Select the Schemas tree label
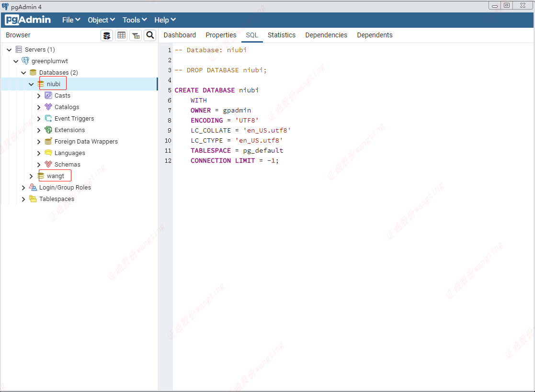Screen dimensions: 535x392 (x=68, y=164)
